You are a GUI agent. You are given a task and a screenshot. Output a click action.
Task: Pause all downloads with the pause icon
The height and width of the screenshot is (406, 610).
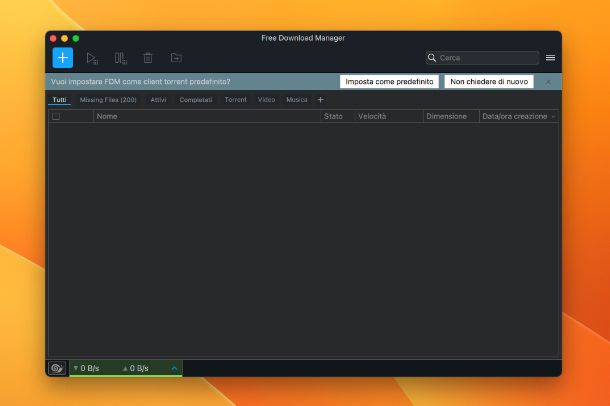coord(121,58)
